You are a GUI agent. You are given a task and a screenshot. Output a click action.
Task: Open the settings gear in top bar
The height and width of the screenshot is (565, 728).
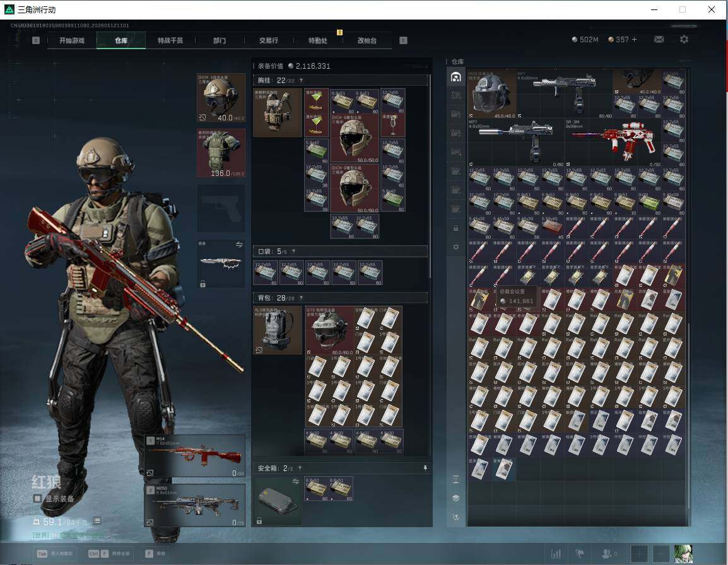(684, 40)
